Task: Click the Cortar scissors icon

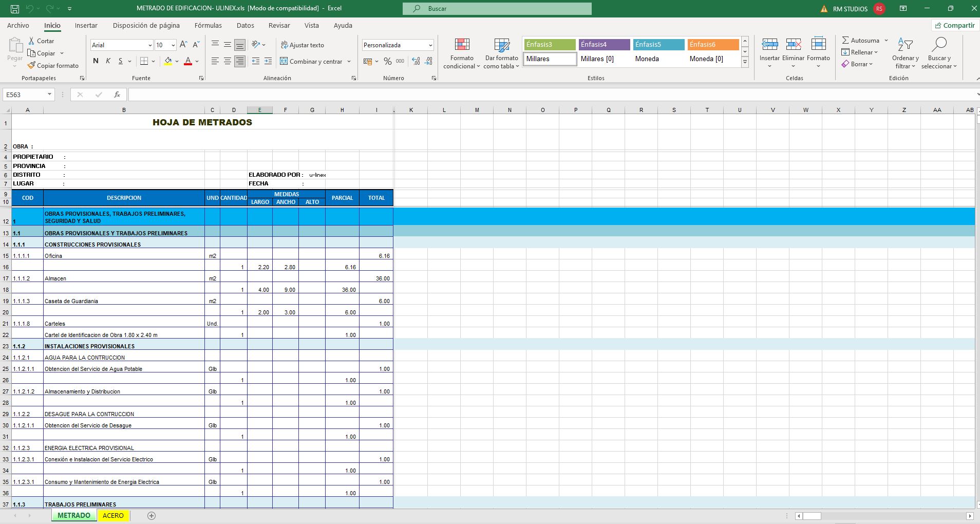Action: 32,41
